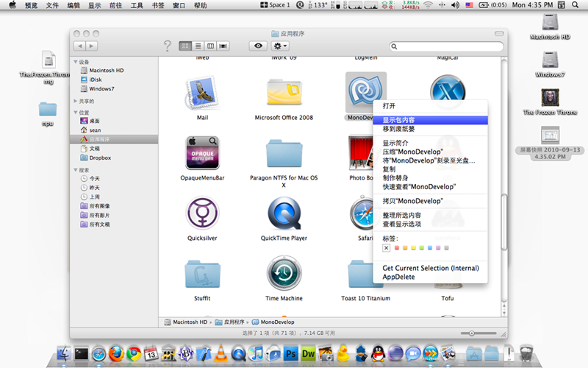Click the Finder search field

(x=446, y=46)
